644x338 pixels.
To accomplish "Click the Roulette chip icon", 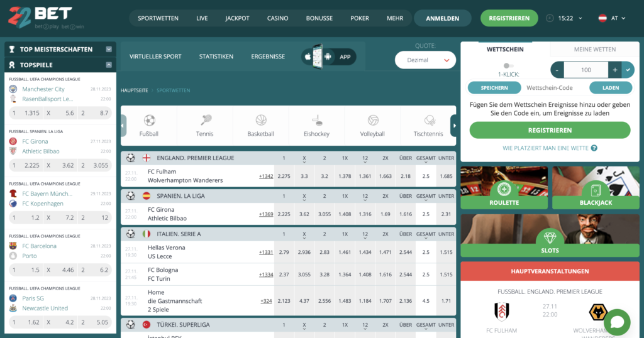I will coord(504,189).
